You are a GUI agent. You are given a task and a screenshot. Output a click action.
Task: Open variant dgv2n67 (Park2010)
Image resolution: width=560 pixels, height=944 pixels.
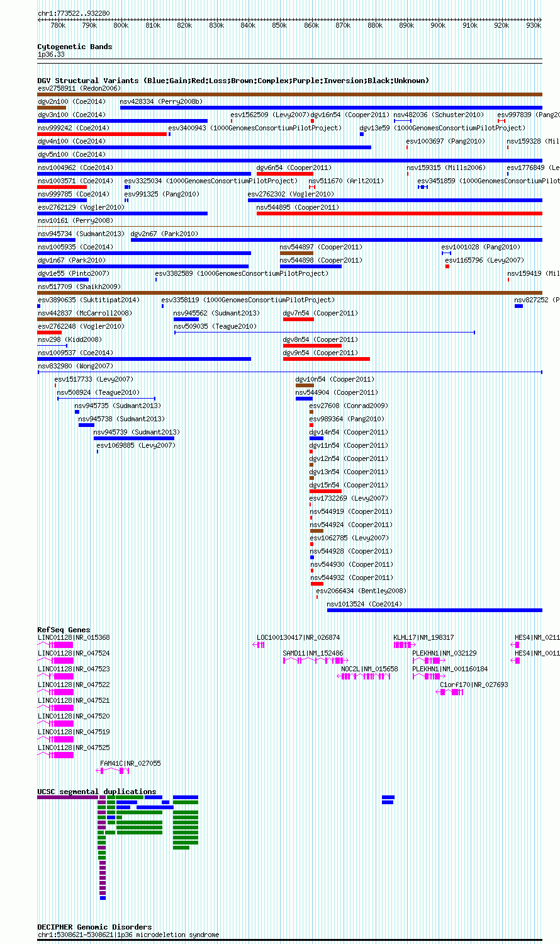coord(164,234)
